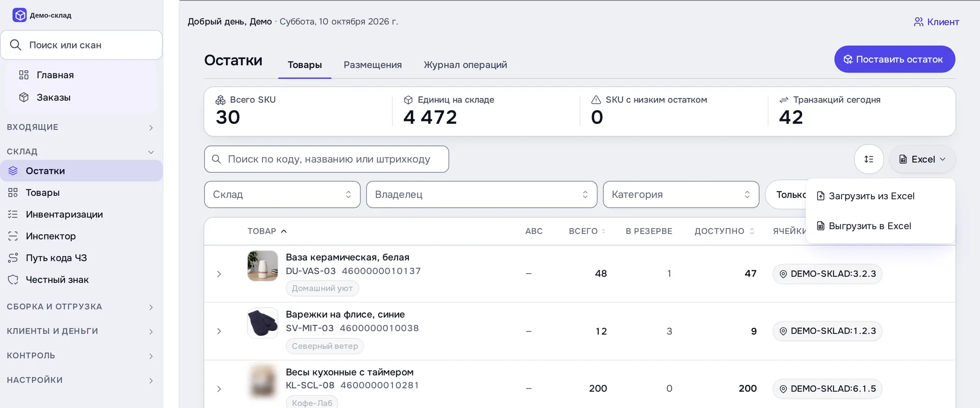
Task: Sort by the ТОВАР column header
Action: (267, 231)
